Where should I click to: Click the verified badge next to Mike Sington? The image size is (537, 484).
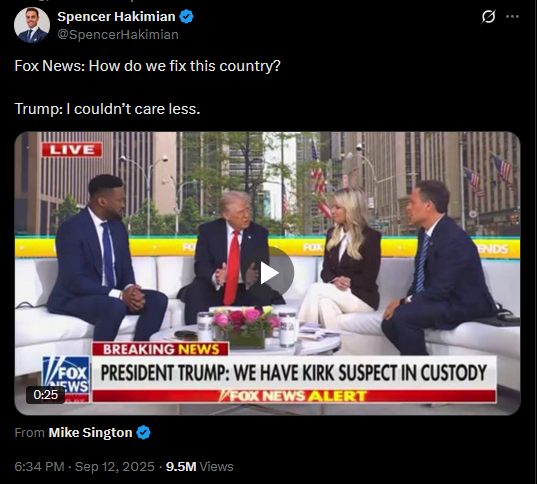click(143, 433)
